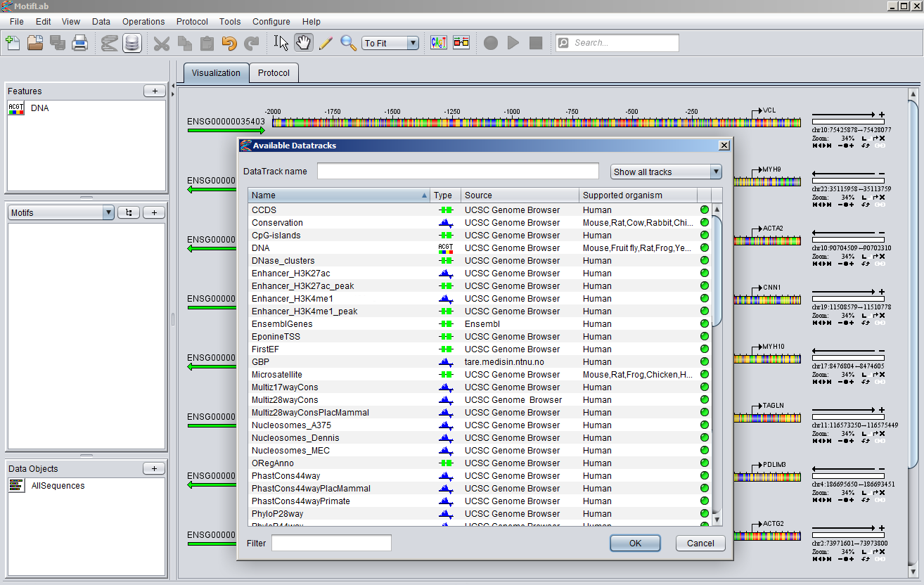Click the Undo arrow icon
Viewport: 924px width, 585px height.
click(229, 43)
